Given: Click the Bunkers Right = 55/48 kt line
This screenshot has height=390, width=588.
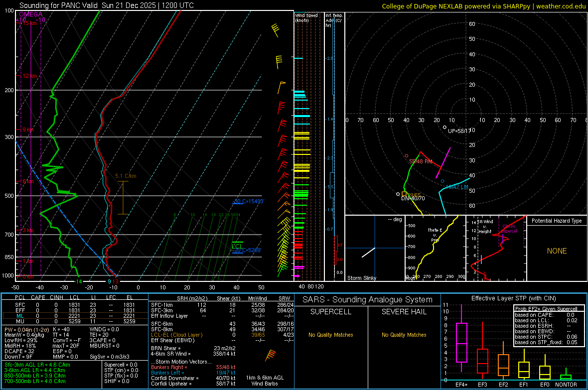Looking at the screenshot, I should pyautogui.click(x=193, y=367).
